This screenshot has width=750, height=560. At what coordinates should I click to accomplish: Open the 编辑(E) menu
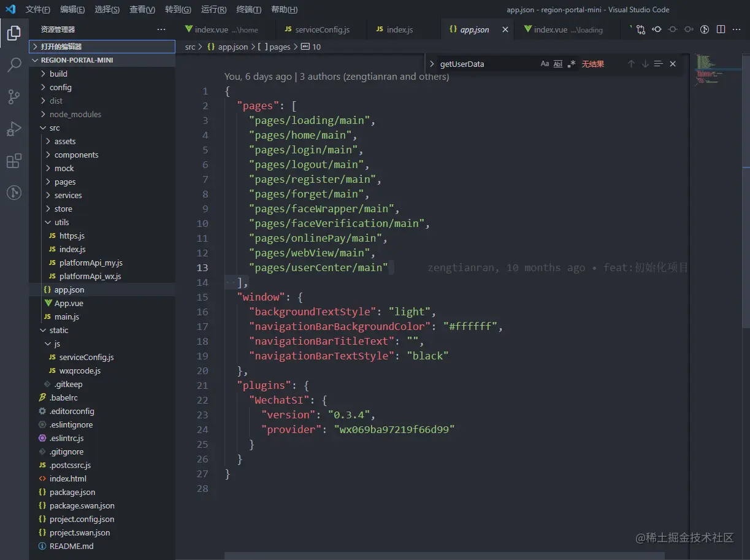click(72, 9)
